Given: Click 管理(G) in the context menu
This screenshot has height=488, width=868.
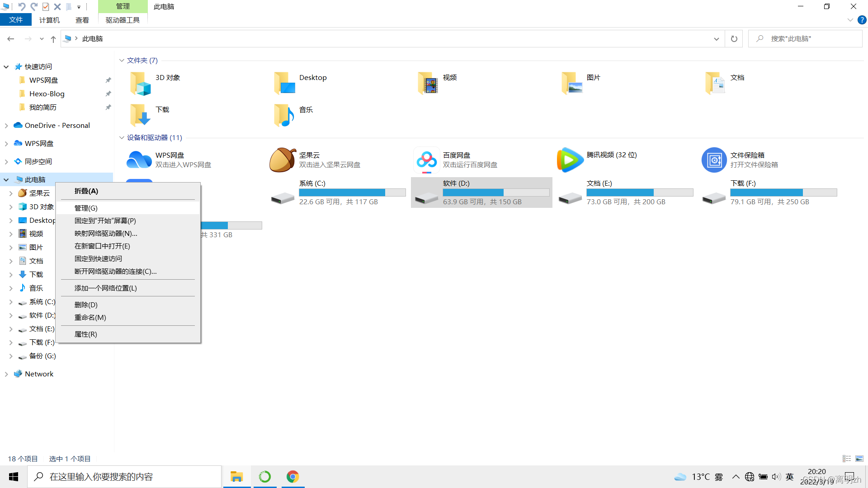Looking at the screenshot, I should point(86,208).
